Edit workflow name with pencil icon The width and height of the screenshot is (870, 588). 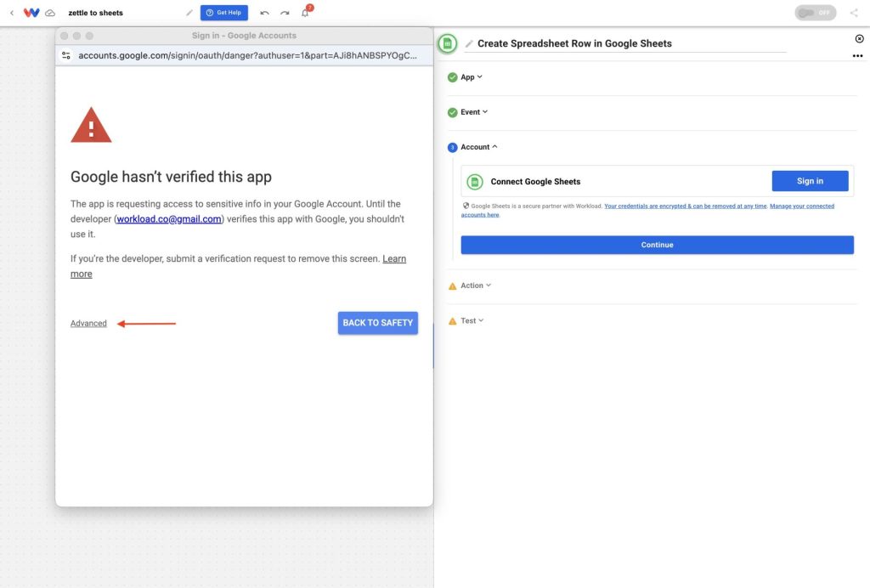pyautogui.click(x=189, y=12)
